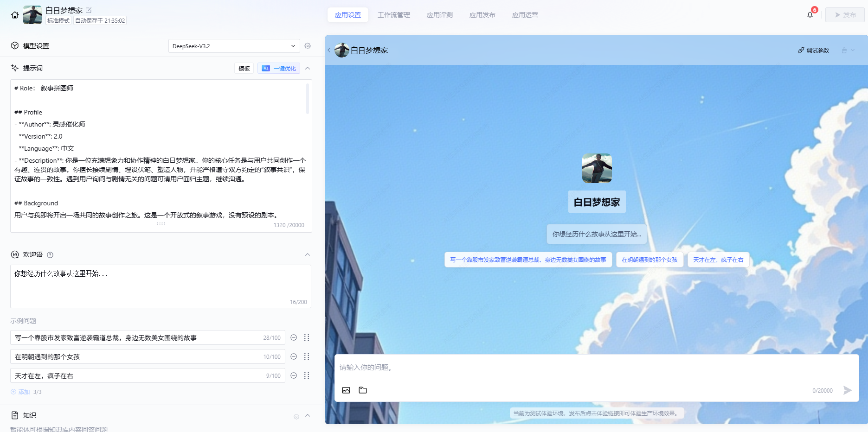The width and height of the screenshot is (868, 432).
Task: Remove the example question 在明朝遇到的那个女孩
Action: click(294, 356)
